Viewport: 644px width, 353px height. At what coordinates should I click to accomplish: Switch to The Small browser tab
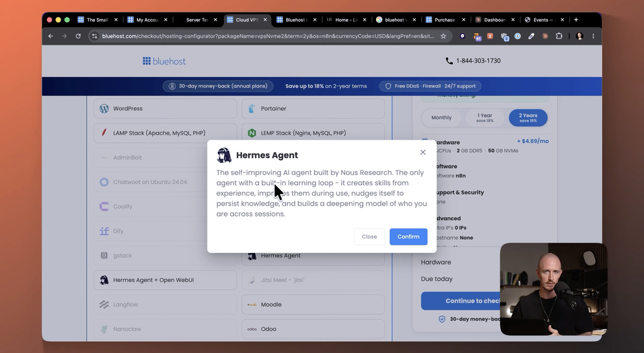click(97, 20)
